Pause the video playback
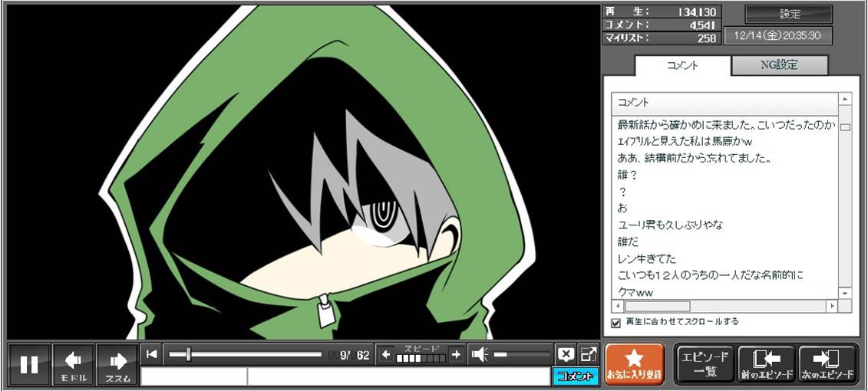Image resolution: width=868 pixels, height=391 pixels. click(x=29, y=365)
